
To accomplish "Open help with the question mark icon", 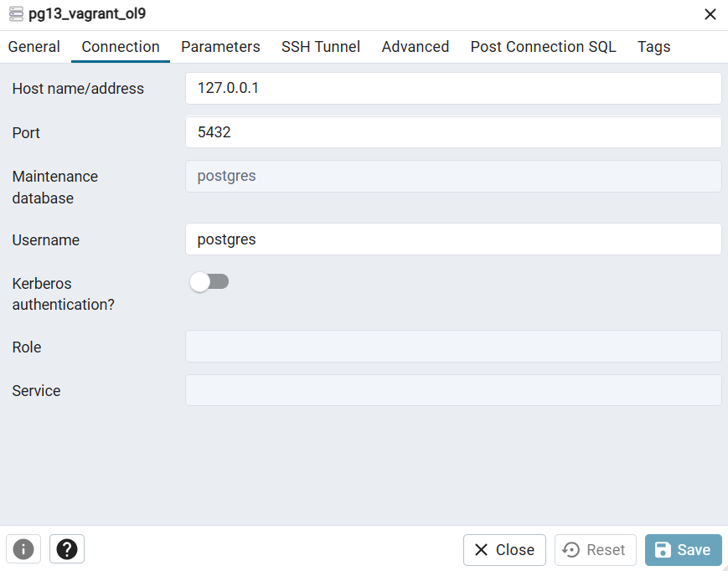I will [x=67, y=550].
